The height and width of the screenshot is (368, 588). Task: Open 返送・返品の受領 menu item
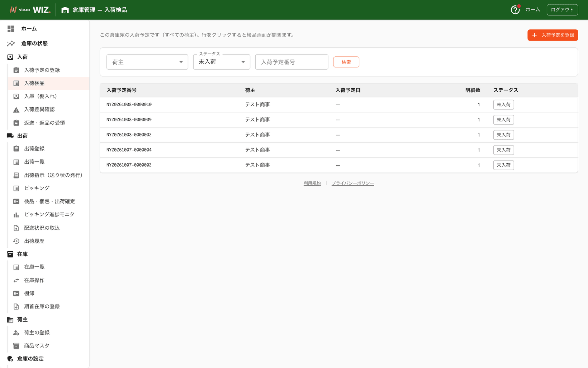[x=48, y=123]
